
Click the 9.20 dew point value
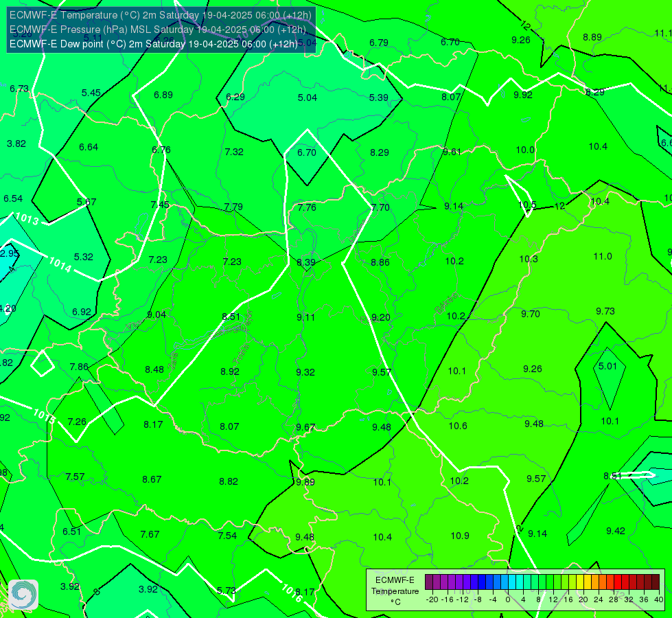pyautogui.click(x=380, y=317)
